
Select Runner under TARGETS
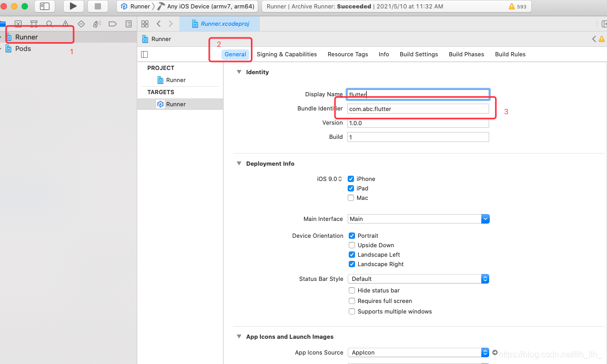coord(176,104)
